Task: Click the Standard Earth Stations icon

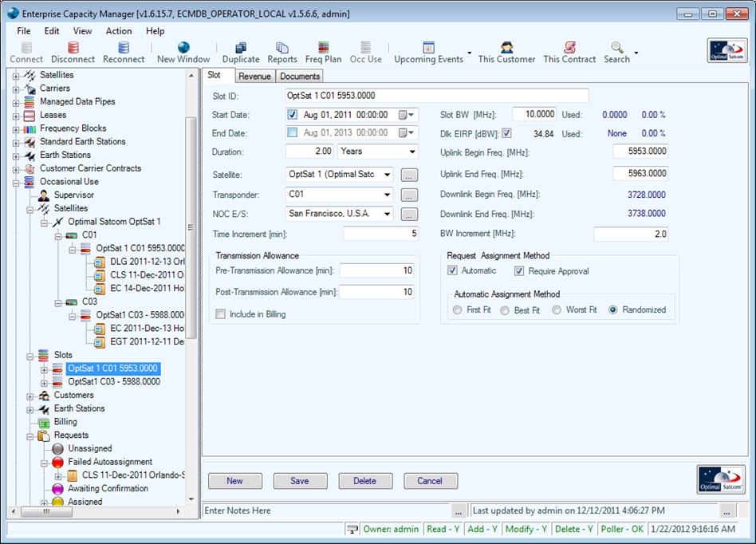Action: [x=30, y=142]
